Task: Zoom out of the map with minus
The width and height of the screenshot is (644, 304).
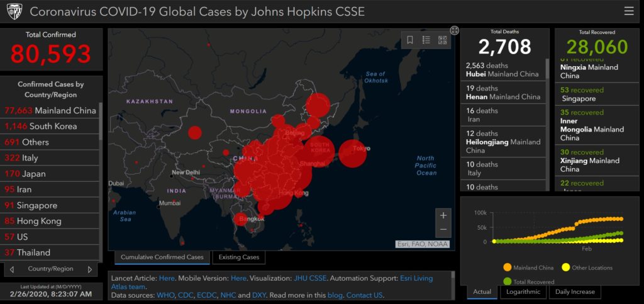Action: coord(443,230)
